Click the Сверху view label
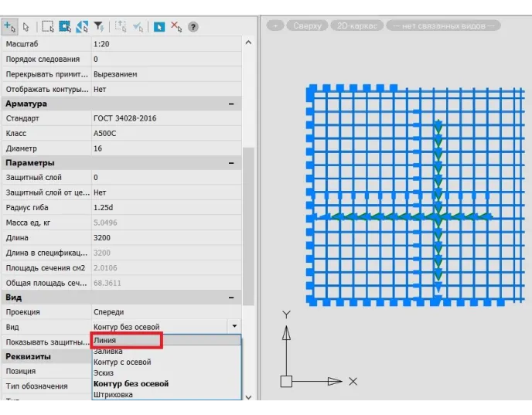Viewport: 532px width, 415px height. pos(307,26)
